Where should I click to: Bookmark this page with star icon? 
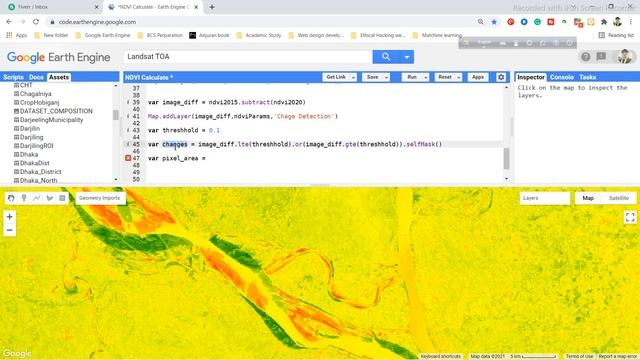coord(494,22)
